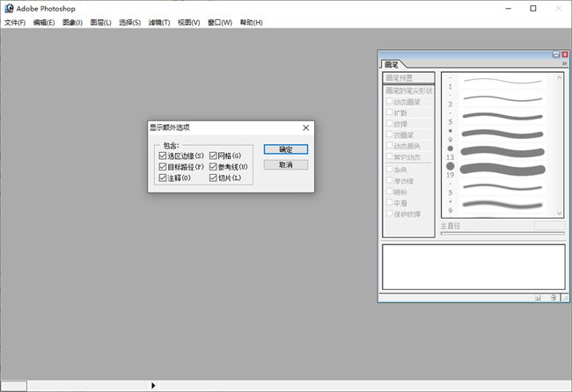
Task: Enable the 其它动态 checkbox
Action: coord(389,156)
